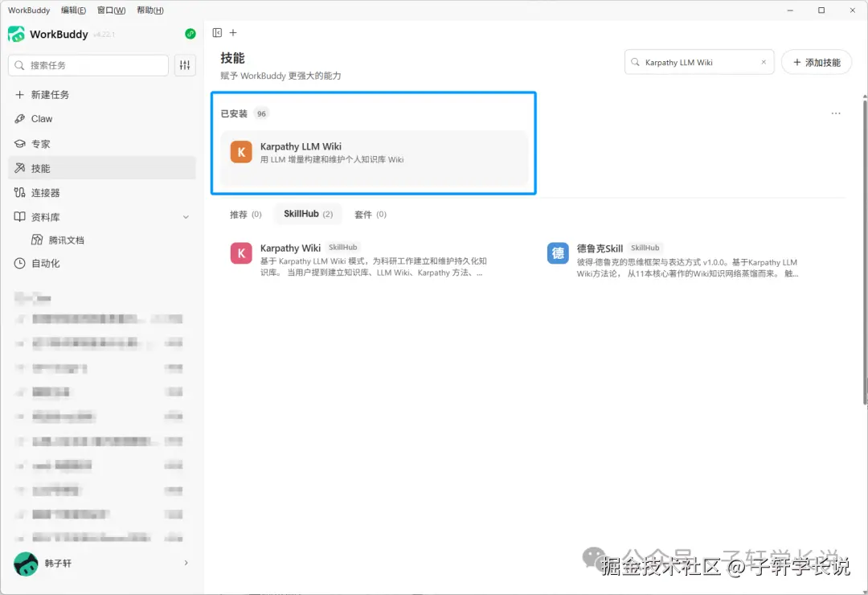Open the task filter settings icon

click(185, 65)
